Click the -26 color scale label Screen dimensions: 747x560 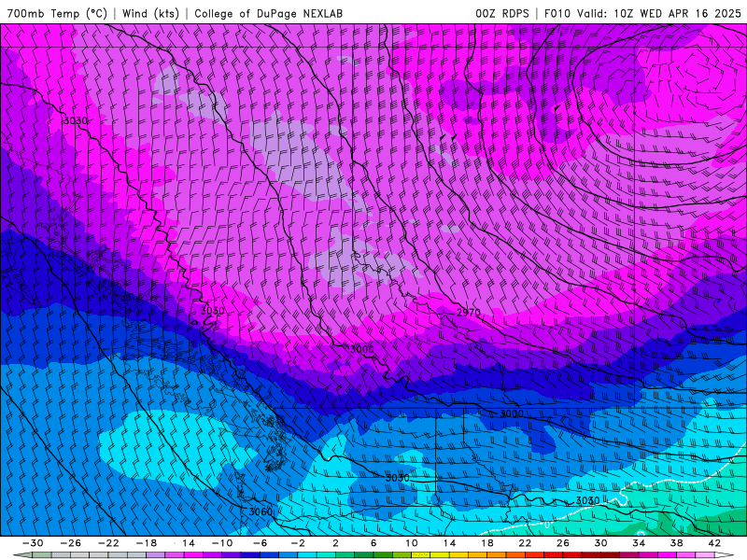click(x=71, y=543)
